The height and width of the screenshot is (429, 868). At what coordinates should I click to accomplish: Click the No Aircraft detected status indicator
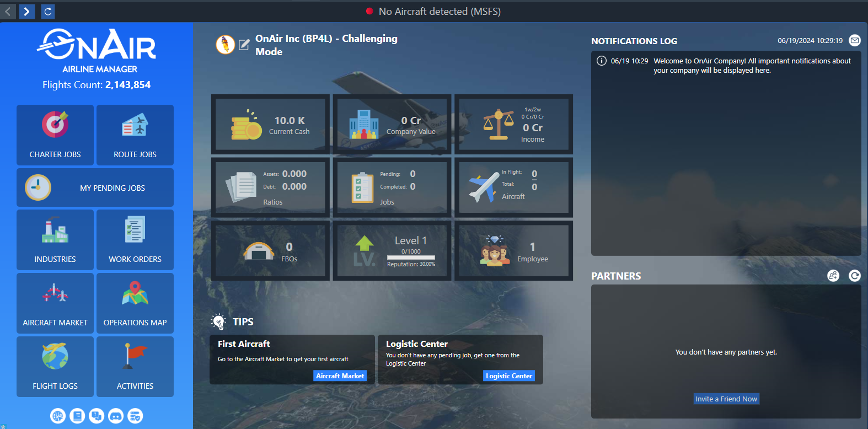(433, 11)
